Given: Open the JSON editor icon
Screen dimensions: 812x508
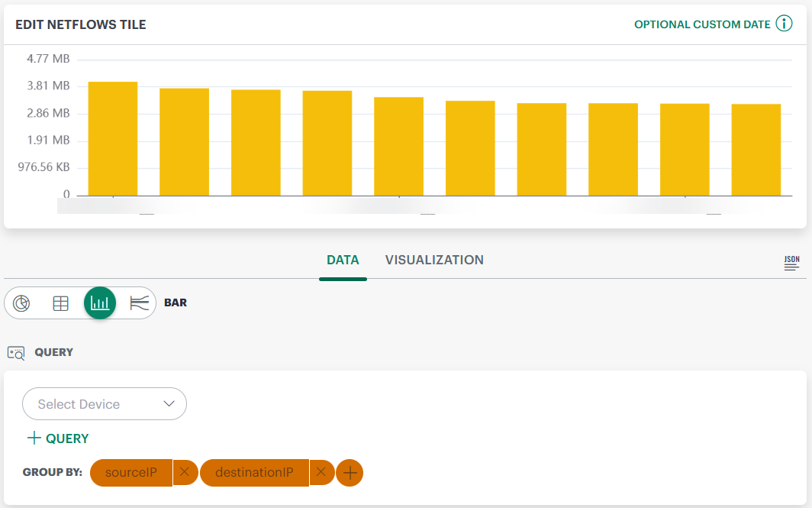Looking at the screenshot, I should pyautogui.click(x=791, y=264).
